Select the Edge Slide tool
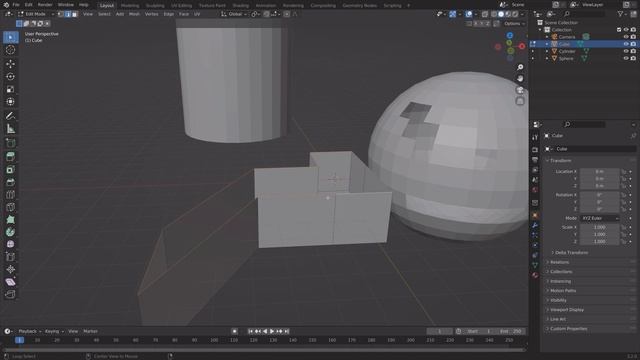This screenshot has width=640, height=360. (11, 257)
